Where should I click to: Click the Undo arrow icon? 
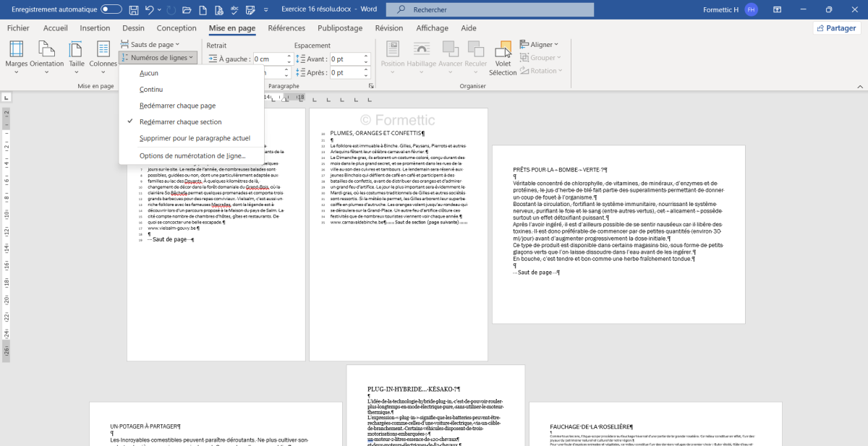(x=150, y=10)
